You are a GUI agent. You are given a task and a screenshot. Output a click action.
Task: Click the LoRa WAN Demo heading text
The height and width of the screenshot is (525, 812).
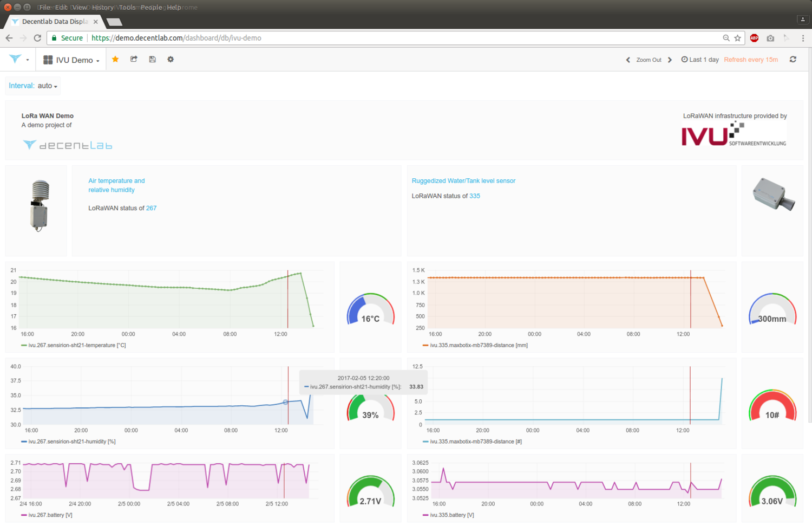point(48,116)
